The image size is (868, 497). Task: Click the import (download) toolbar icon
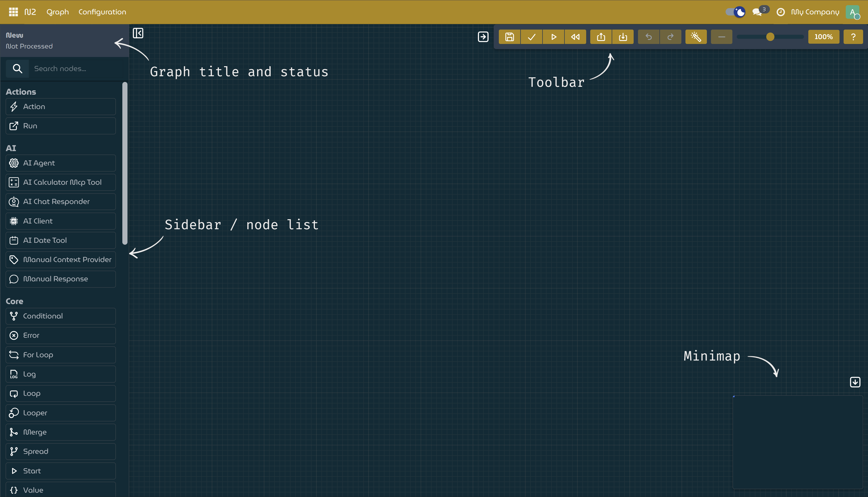coord(623,37)
